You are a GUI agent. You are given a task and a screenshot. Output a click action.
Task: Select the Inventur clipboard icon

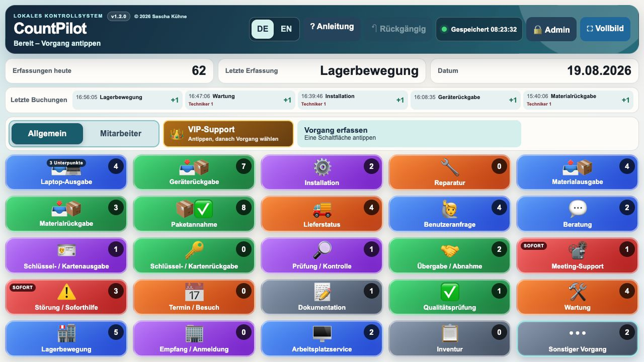tap(449, 333)
